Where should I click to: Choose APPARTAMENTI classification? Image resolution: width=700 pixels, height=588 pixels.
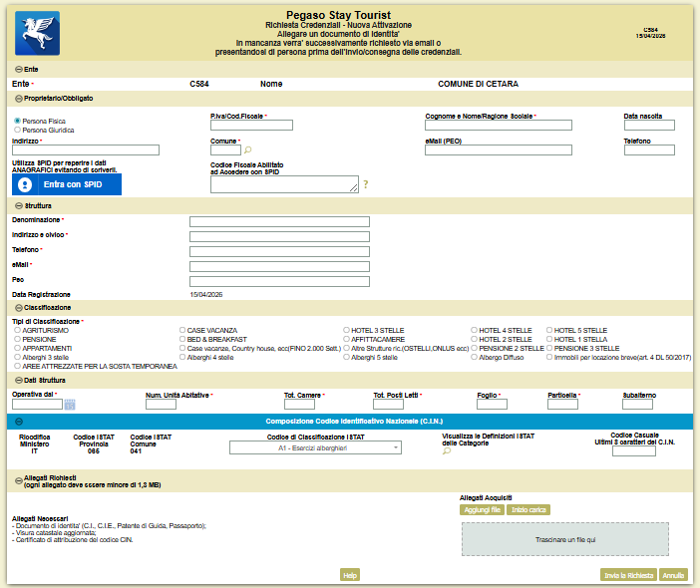[x=17, y=348]
